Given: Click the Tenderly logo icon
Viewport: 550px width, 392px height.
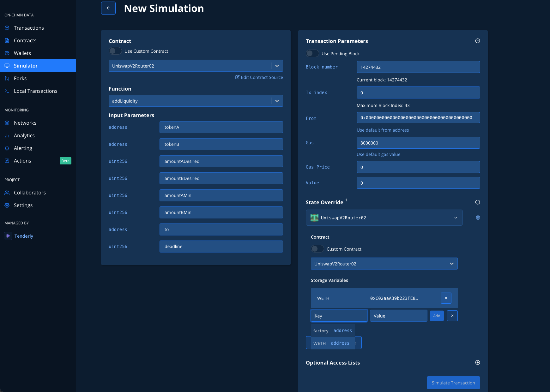Looking at the screenshot, I should click(x=8, y=236).
